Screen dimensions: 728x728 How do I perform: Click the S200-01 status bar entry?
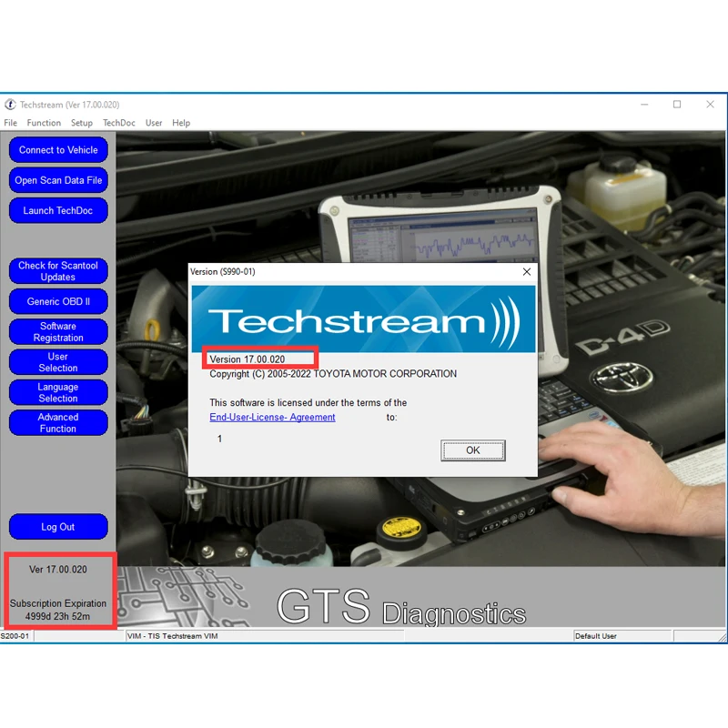click(15, 635)
